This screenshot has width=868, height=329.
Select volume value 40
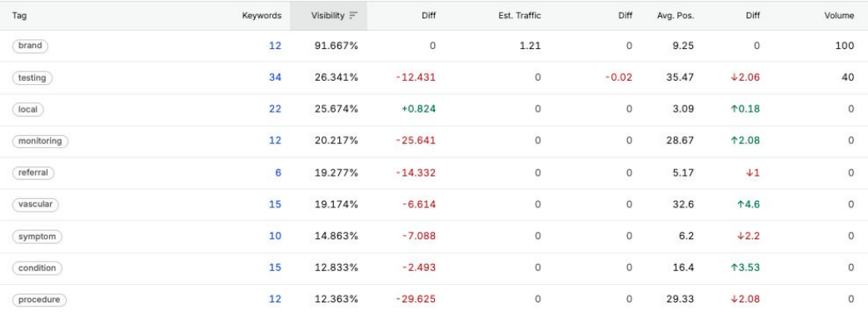(x=848, y=77)
